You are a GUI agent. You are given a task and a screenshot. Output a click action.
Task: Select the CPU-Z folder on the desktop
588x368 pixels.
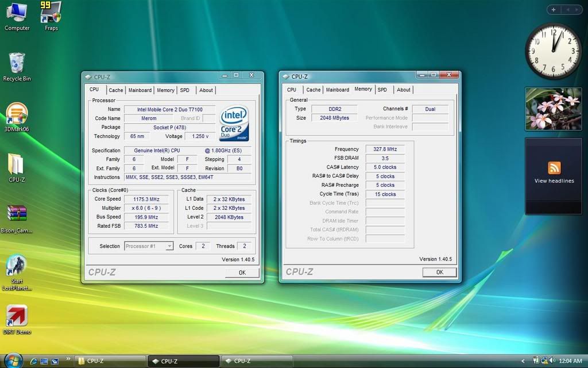[x=17, y=168]
